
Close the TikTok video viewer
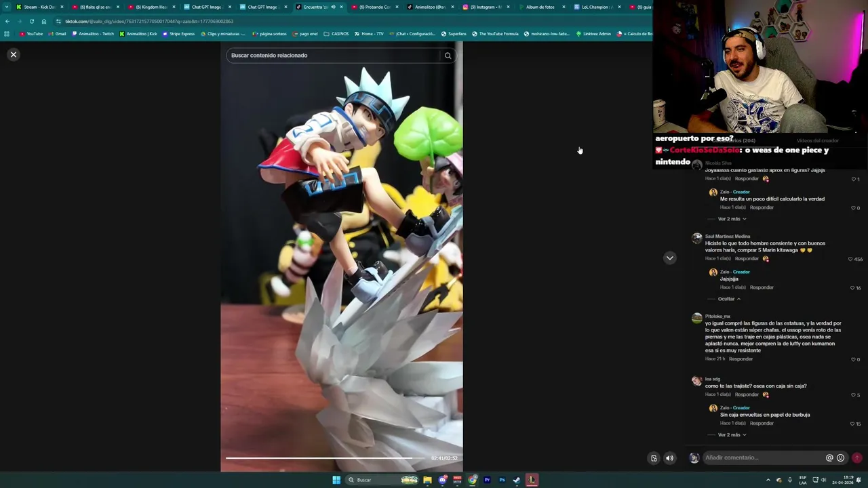pyautogui.click(x=13, y=54)
